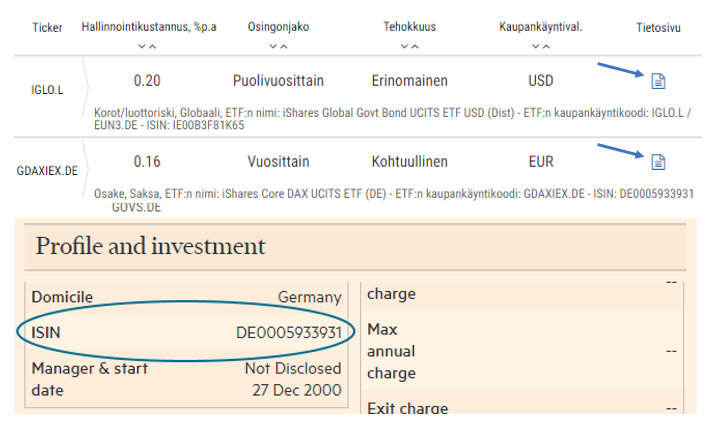Sort Osingonjako with its down arrow
This screenshot has width=707, height=431.
tap(273, 46)
